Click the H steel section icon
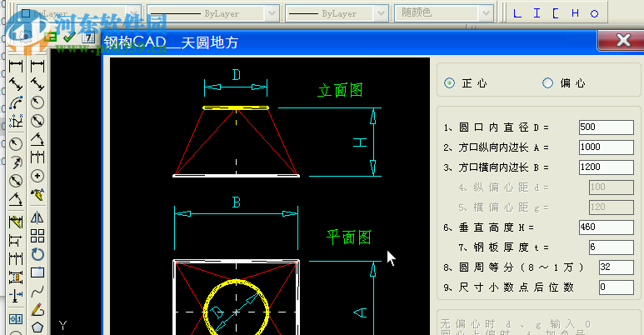This screenshot has height=335, width=644. [x=575, y=13]
